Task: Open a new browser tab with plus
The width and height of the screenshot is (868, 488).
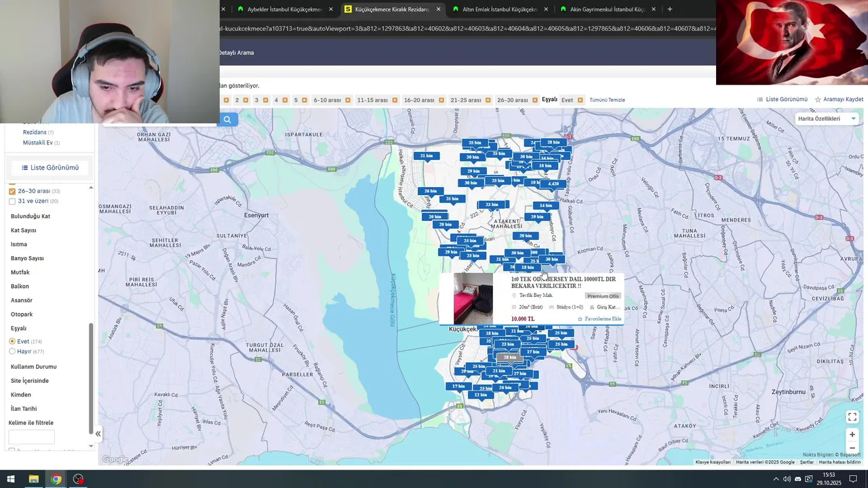Action: pyautogui.click(x=670, y=9)
